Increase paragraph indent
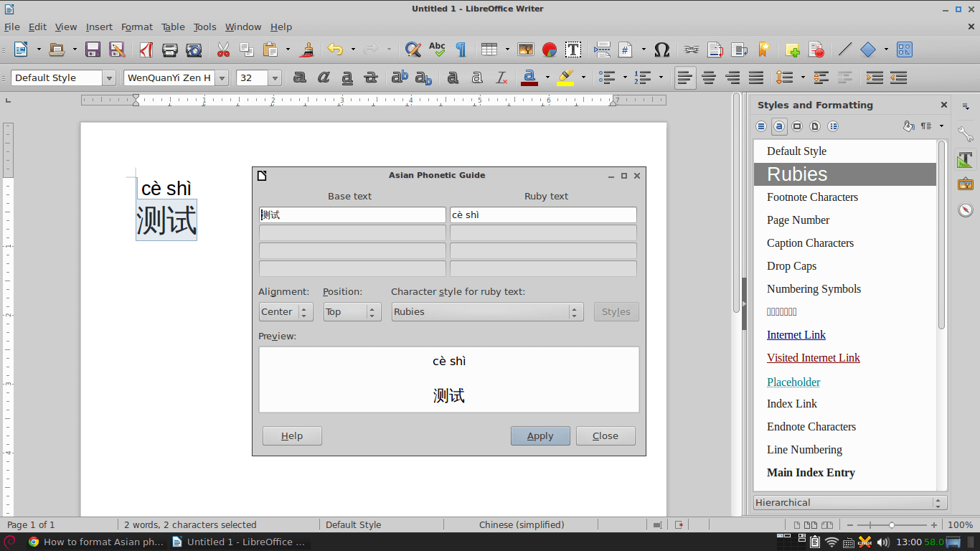Viewport: 980px width, 551px height. pos(875,77)
